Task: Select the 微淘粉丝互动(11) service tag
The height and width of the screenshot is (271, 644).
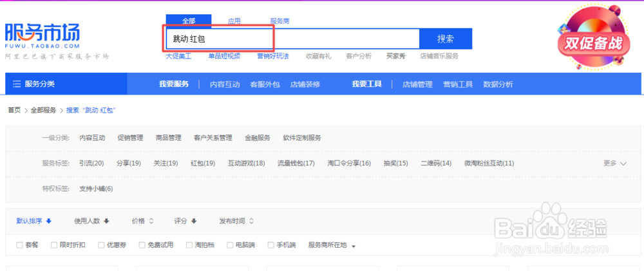Action: coord(489,164)
